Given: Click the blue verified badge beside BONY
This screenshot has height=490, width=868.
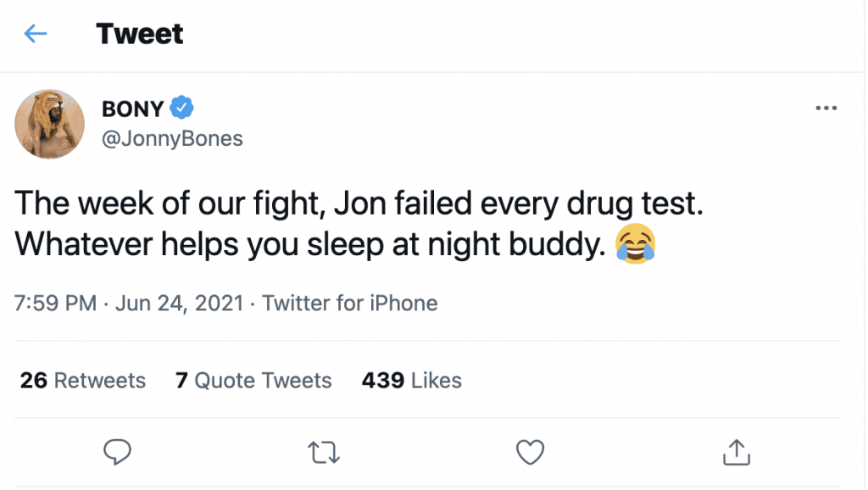Looking at the screenshot, I should 182,108.
